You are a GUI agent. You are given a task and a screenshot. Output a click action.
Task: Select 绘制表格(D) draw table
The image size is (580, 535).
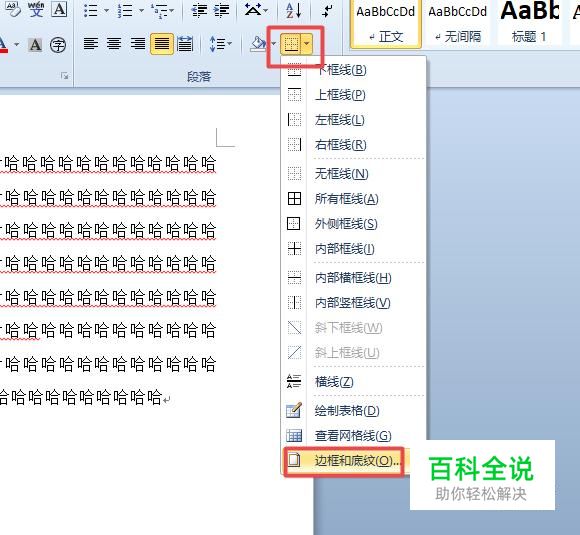[x=353, y=410]
